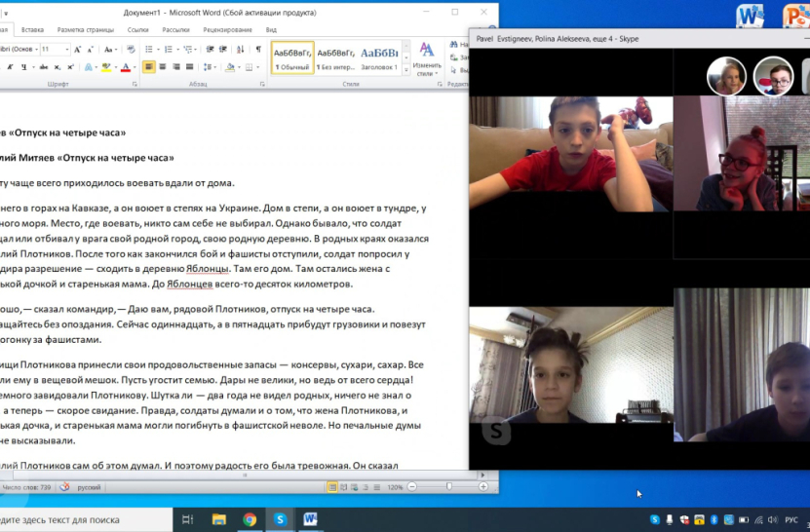Click the Grow Font icon in Word
The height and width of the screenshot is (532, 810).
[77, 50]
